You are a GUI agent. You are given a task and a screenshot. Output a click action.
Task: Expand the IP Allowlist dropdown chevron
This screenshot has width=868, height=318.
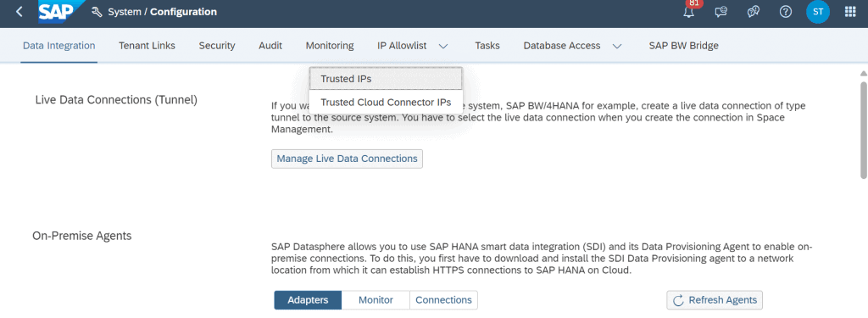(443, 46)
